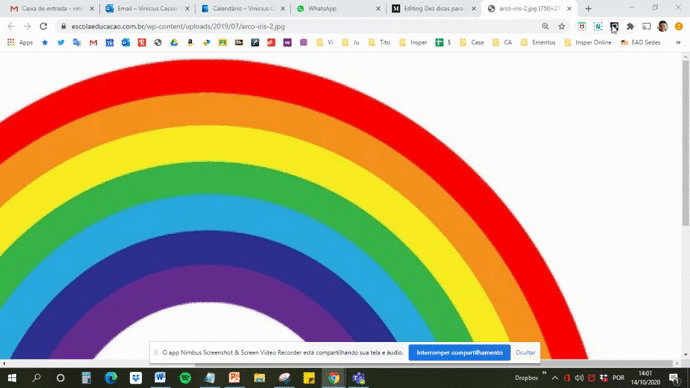The image size is (690, 388).
Task: Open the red shield extension icon
Action: [582, 26]
